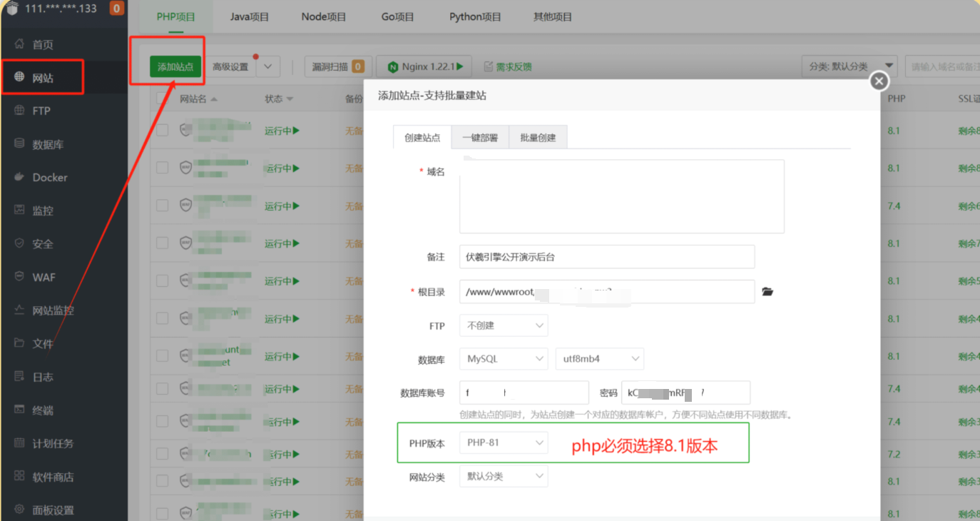Open the PHP版本 dropdown showing PHP-81

point(504,442)
